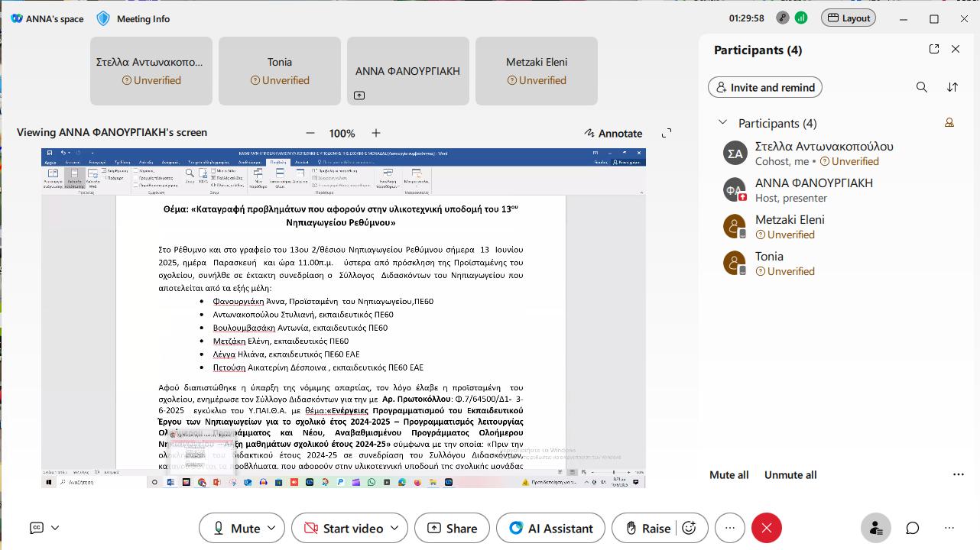Pop out the Participants panel
The width and height of the screenshot is (980, 550).
(934, 49)
